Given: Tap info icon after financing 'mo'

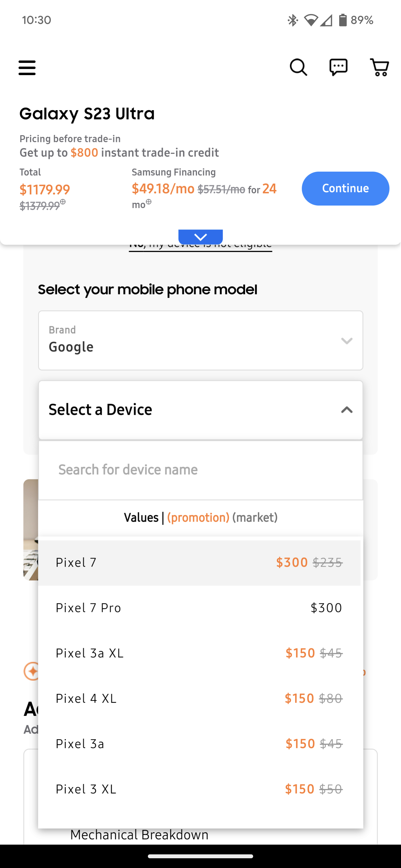Looking at the screenshot, I should 149,202.
